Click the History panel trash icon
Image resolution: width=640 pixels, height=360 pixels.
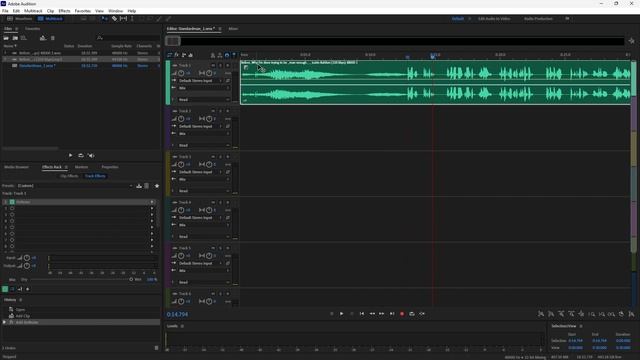pos(156,348)
